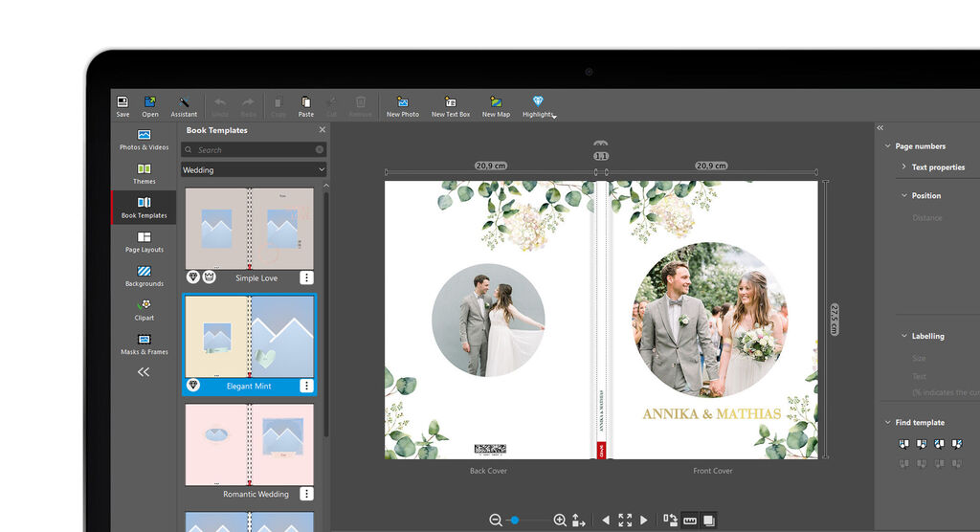Select the ANNIKA & MATHIAS title text
Screen dimensions: 980x532
pos(712,414)
